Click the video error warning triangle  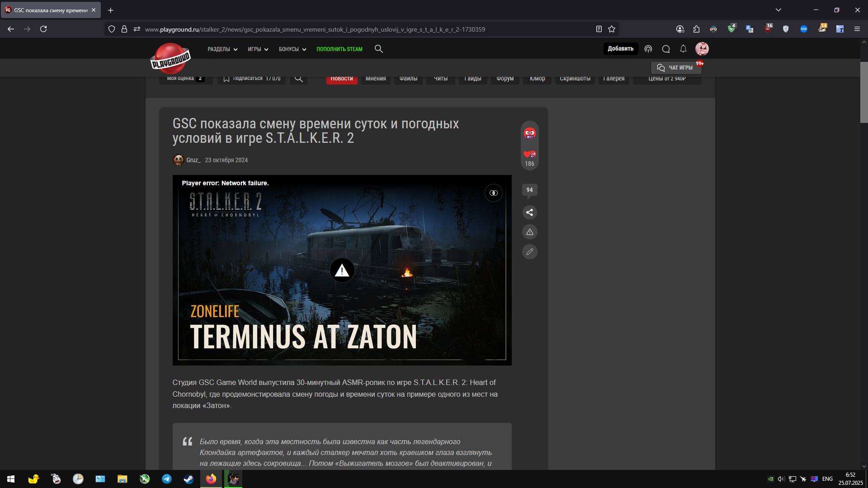(342, 270)
